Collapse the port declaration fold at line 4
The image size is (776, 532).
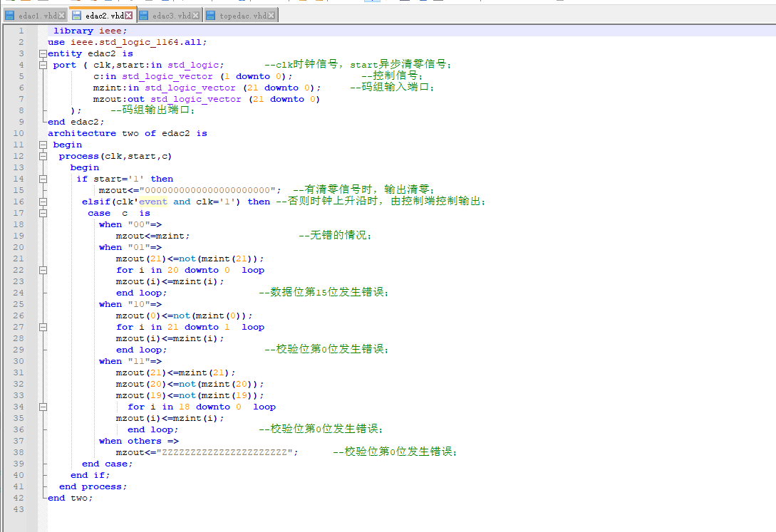click(x=43, y=65)
